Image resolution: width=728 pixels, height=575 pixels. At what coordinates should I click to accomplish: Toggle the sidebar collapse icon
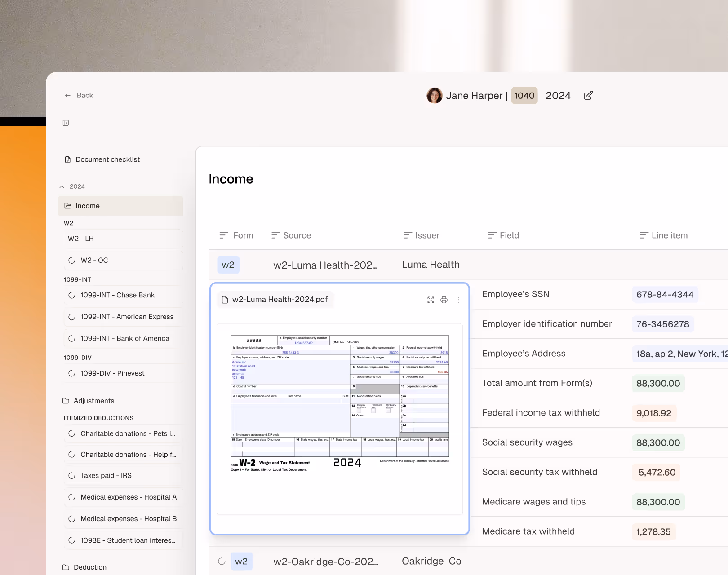click(66, 123)
